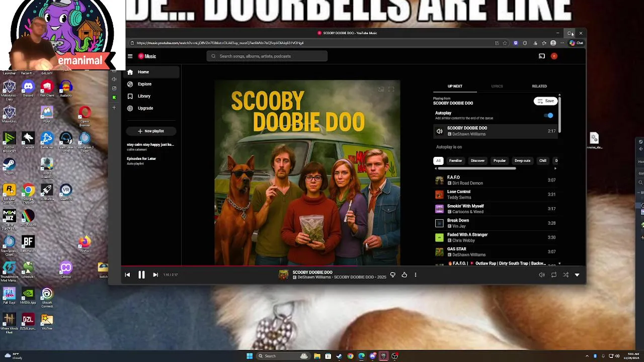Select the All filter chip
Image resolution: width=644 pixels, height=362 pixels.
(x=438, y=161)
